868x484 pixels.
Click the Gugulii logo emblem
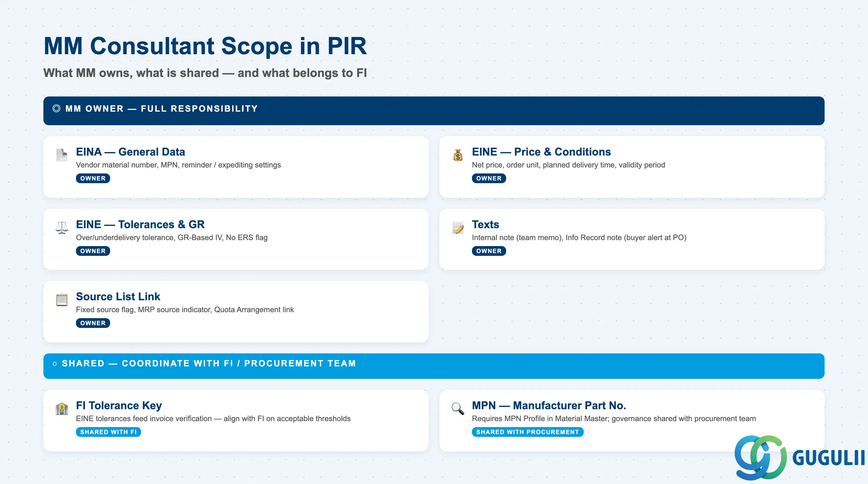(x=761, y=457)
